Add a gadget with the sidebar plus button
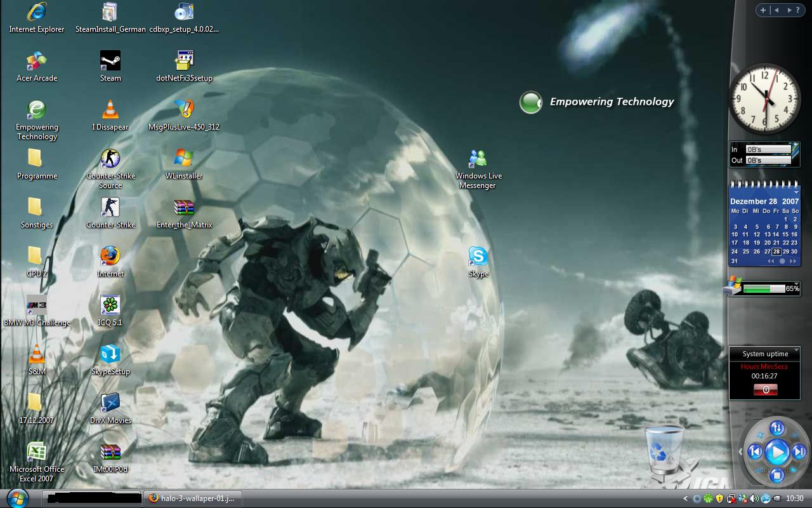812x508 pixels. pos(763,10)
